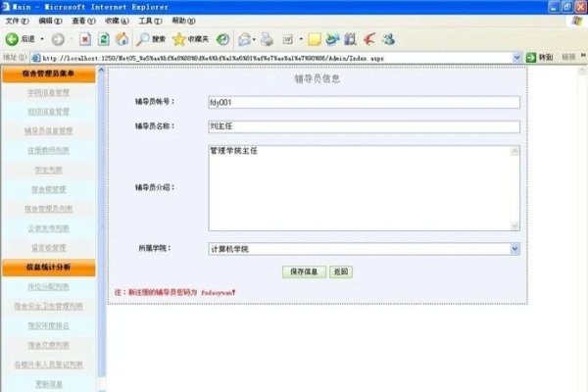Open the 帮助 (Help) menu
Image resolution: width=588 pixels, height=392 pixels.
tap(183, 21)
